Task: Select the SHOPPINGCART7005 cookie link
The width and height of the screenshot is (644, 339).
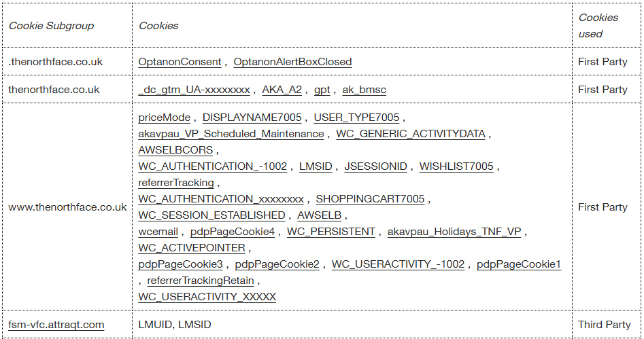Action: coord(370,199)
